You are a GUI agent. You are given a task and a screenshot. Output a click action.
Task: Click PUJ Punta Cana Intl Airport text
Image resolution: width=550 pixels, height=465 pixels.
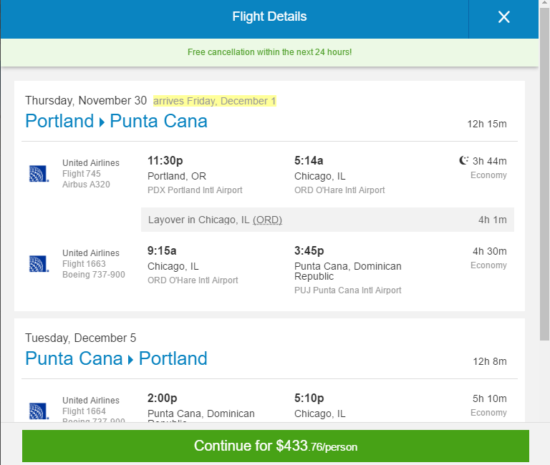coord(348,290)
